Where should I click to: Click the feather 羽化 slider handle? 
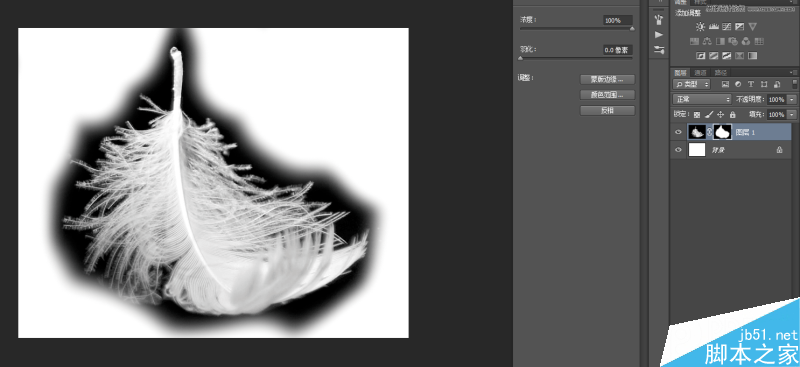click(520, 58)
